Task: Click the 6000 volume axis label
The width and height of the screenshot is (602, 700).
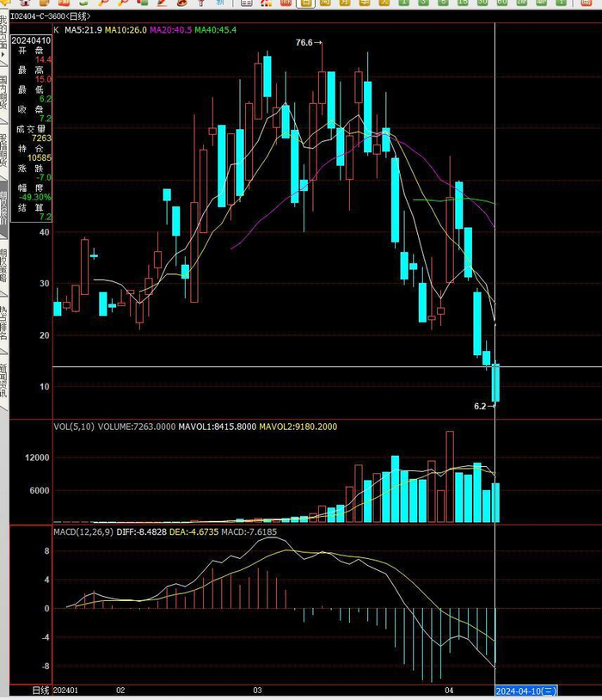Action: [40, 491]
